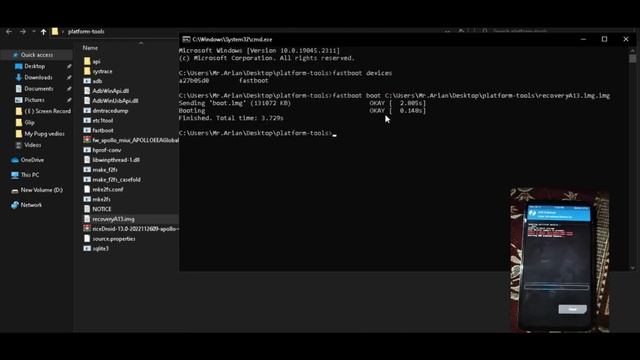The width and height of the screenshot is (640, 360).
Task: Click the OneDrive cloud icon
Action: [x=15, y=160]
